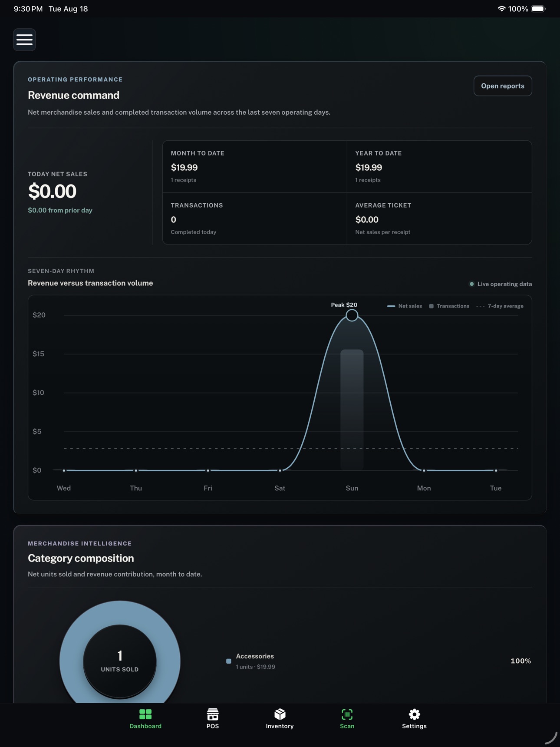Click the Today Net Sales $0.00 figure
Viewport: 560px width, 747px height.
(52, 191)
